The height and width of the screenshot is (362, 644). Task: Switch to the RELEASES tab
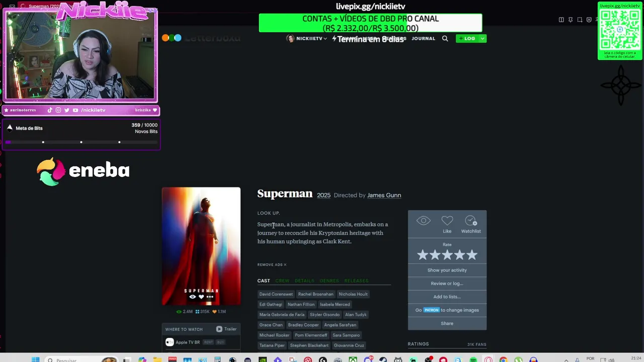356,281
